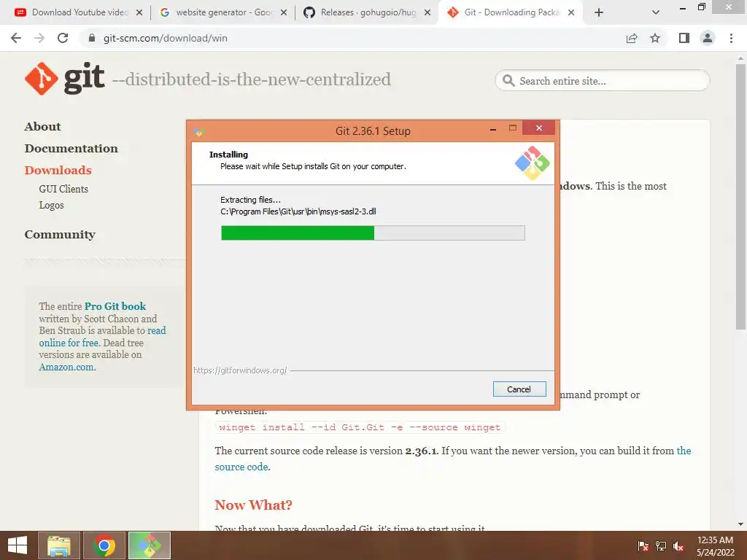747x560 pixels.
Task: Open the Chrome three-dot menu
Action: click(731, 38)
